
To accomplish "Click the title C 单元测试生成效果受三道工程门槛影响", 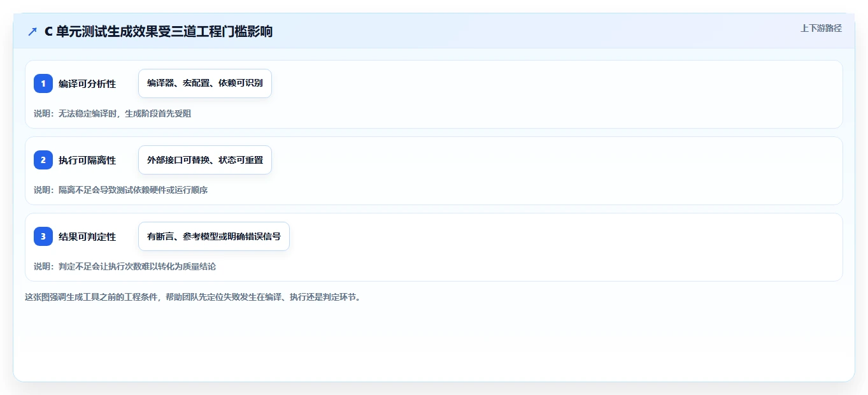I will coord(159,31).
